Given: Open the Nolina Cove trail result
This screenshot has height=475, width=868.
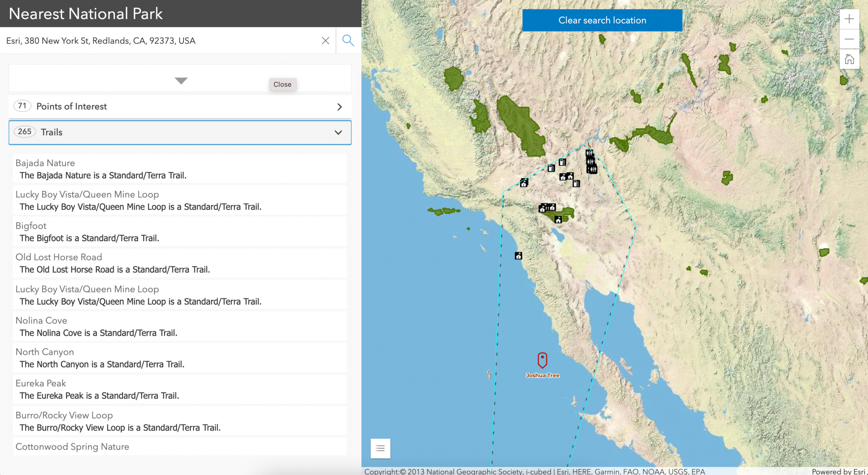Looking at the screenshot, I should (x=180, y=326).
